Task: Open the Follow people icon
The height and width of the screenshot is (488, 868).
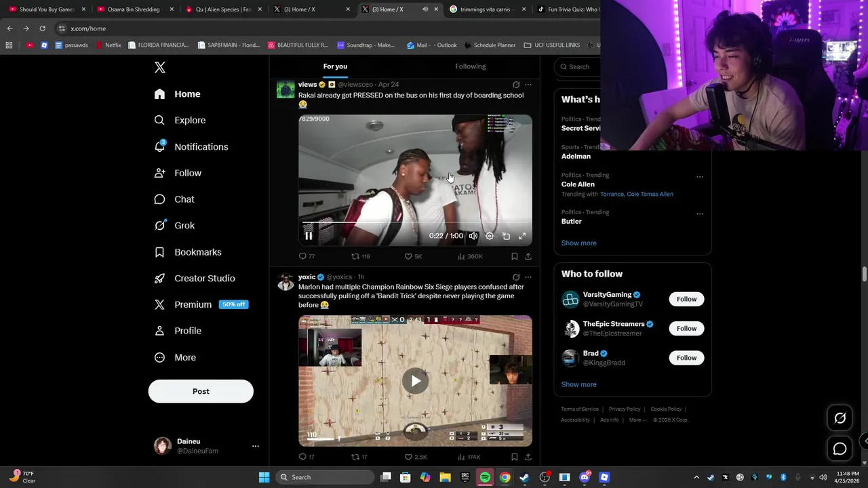Action: coord(159,173)
